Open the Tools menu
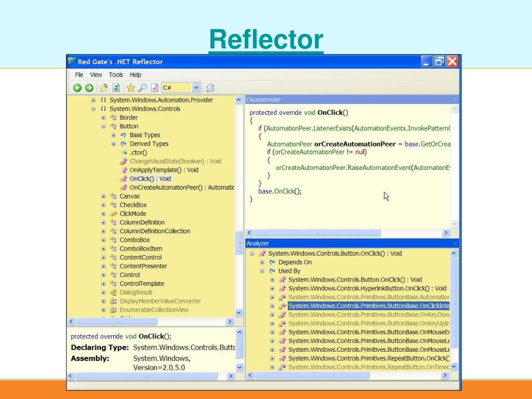532x399 pixels. pyautogui.click(x=116, y=75)
